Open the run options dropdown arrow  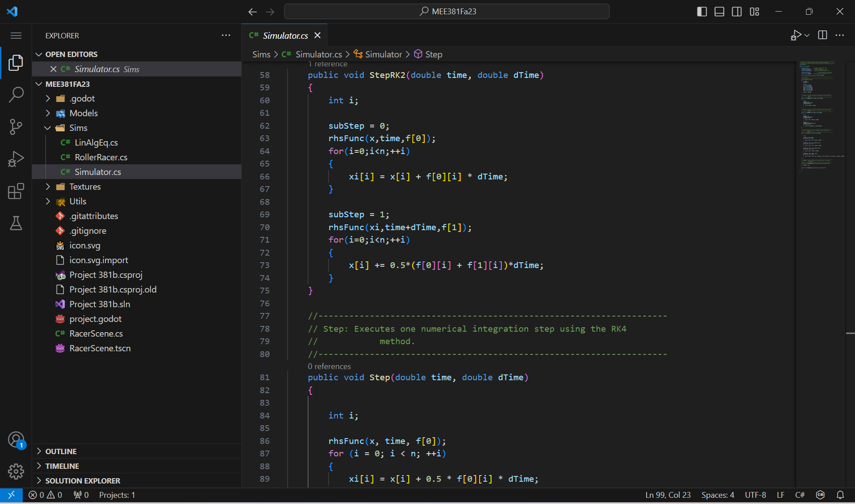click(807, 35)
